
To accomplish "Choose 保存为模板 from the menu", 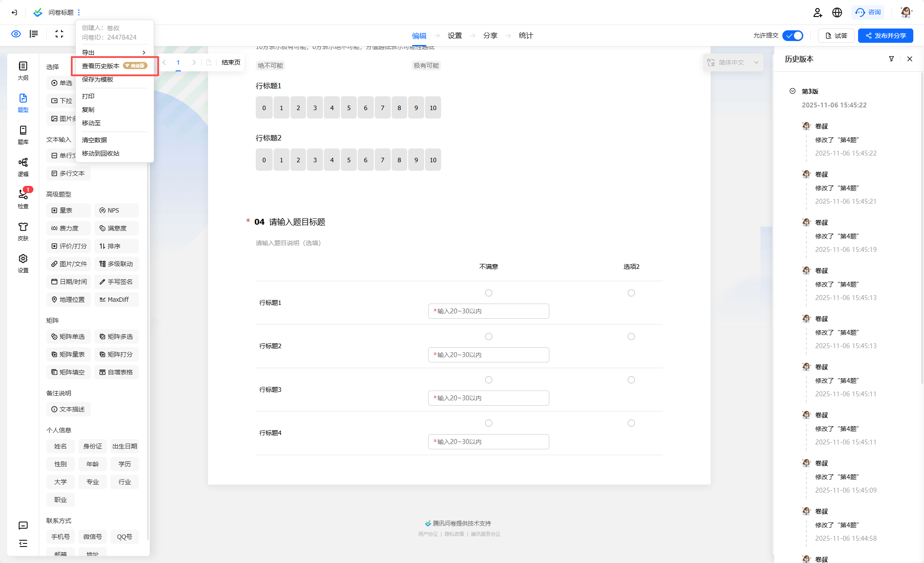I will (98, 79).
